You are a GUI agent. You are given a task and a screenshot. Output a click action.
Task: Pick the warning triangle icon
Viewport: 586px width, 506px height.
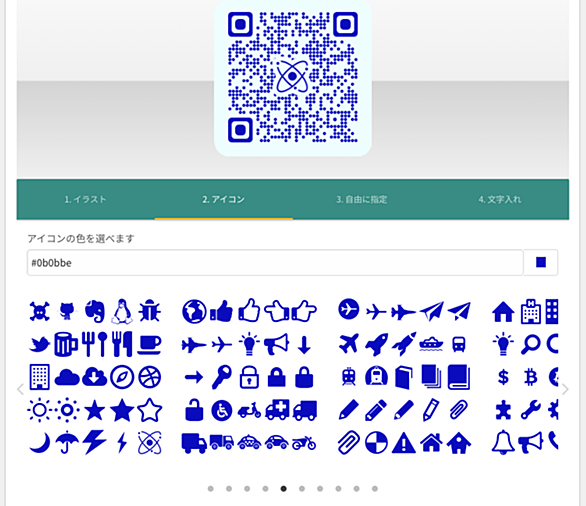point(404,443)
